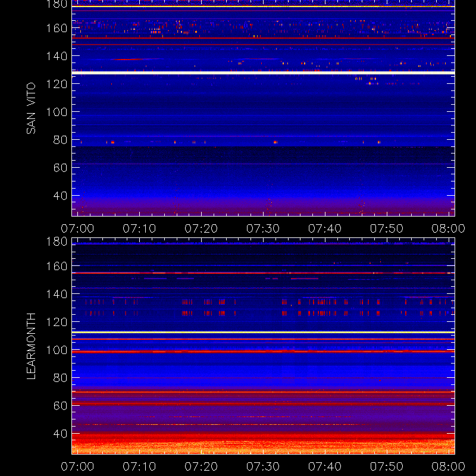Screen dimensions: 476x476
Task: Click the 07:20 time label under the Learmonth plot
Action: (x=201, y=466)
